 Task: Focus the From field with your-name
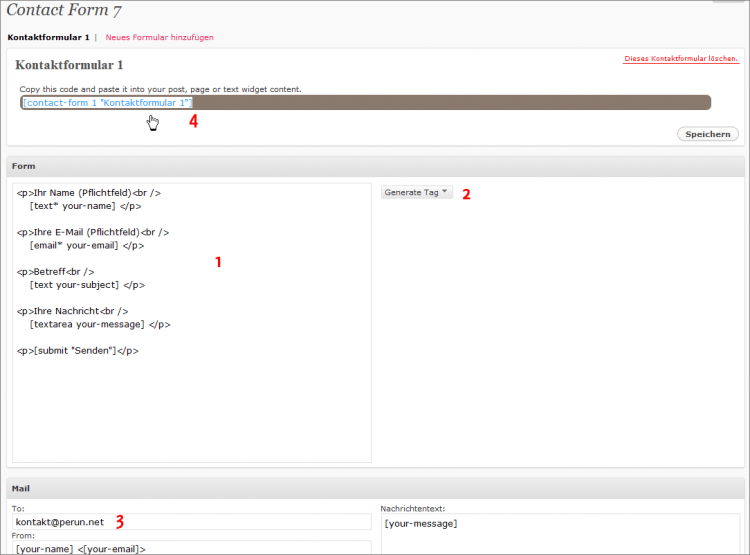(190, 548)
